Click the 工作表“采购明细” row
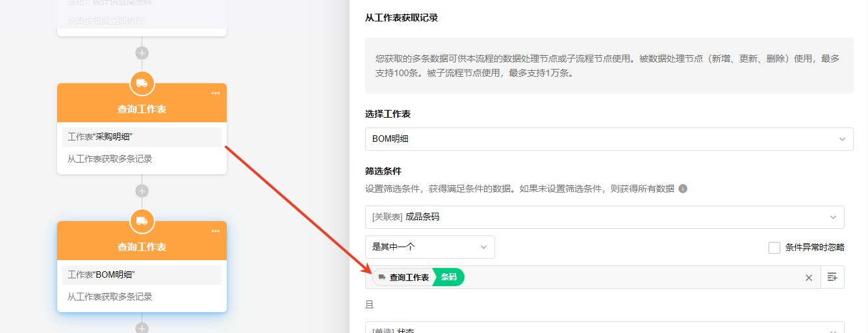The image size is (868, 333). click(142, 137)
